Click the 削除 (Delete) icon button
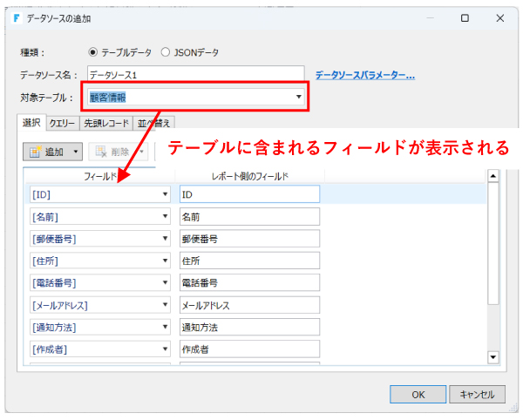The image size is (523, 420). [110, 152]
